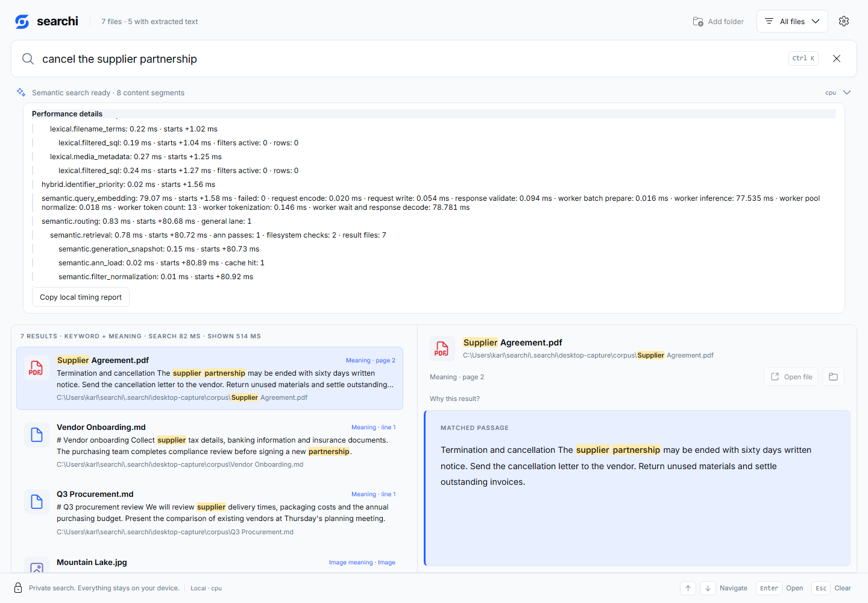Click the reveal-in-folder icon button
The image size is (868, 603).
(834, 377)
